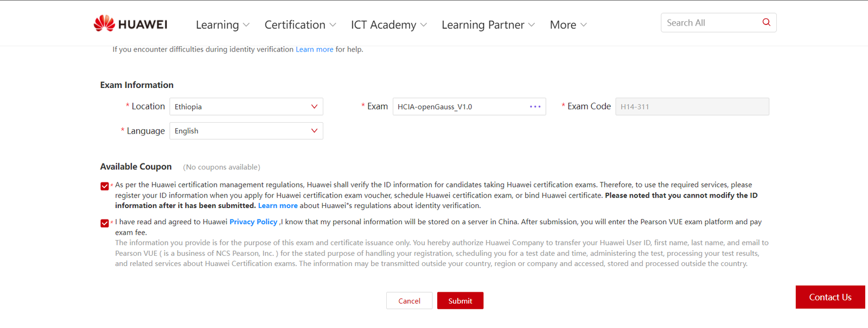The width and height of the screenshot is (868, 328).
Task: Expand the More menu
Action: click(568, 25)
